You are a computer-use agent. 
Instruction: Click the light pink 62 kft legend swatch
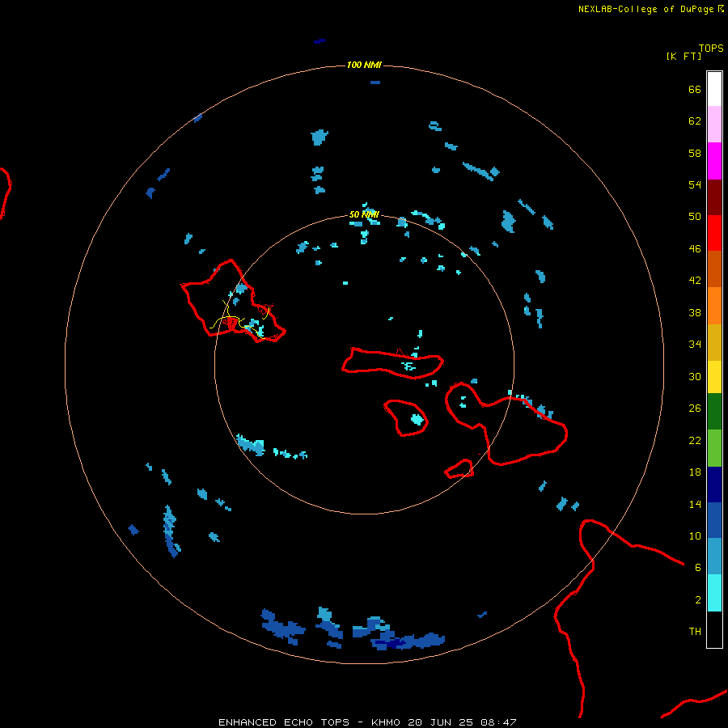point(714,124)
